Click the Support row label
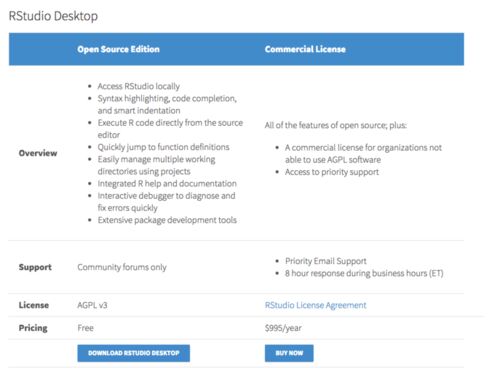500x374 pixels. (35, 267)
